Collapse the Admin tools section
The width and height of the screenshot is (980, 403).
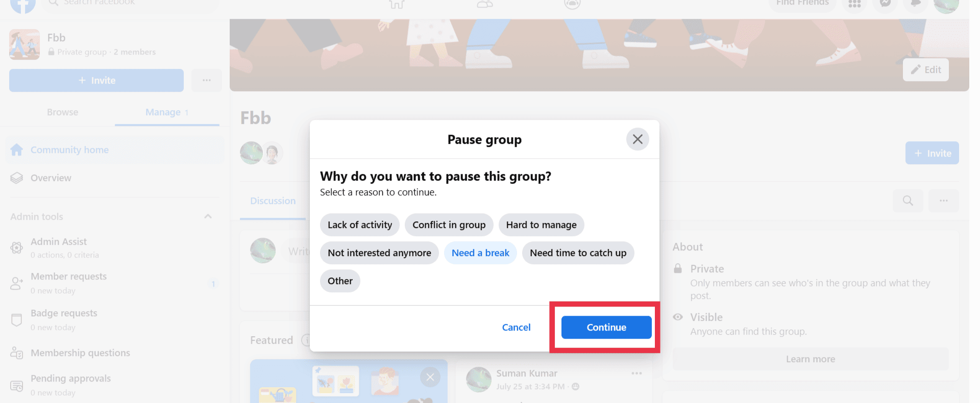[x=208, y=216]
